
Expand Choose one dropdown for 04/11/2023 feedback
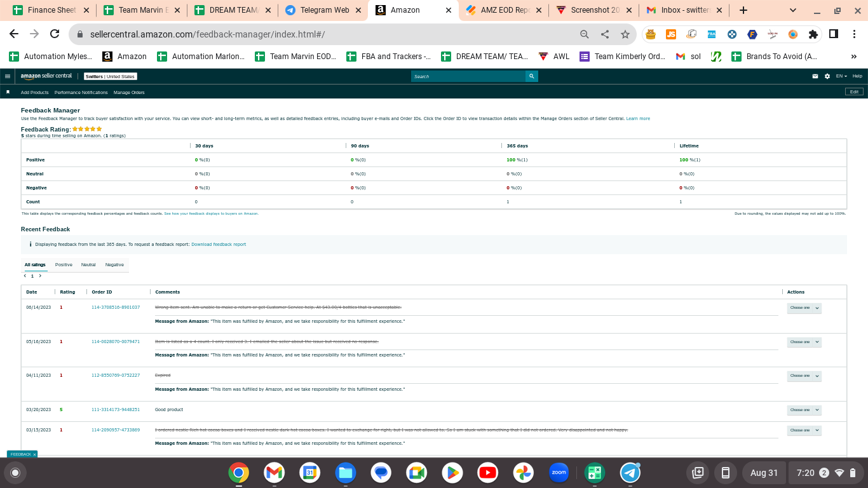click(804, 376)
